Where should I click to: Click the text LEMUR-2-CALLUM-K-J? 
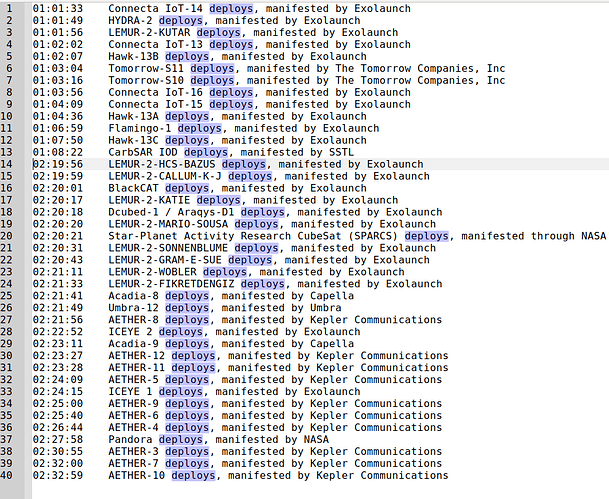165,176
